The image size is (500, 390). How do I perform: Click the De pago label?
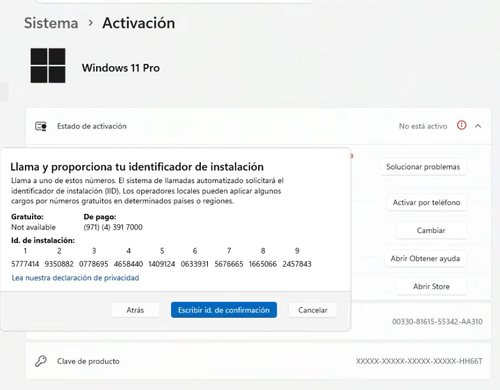tap(100, 217)
